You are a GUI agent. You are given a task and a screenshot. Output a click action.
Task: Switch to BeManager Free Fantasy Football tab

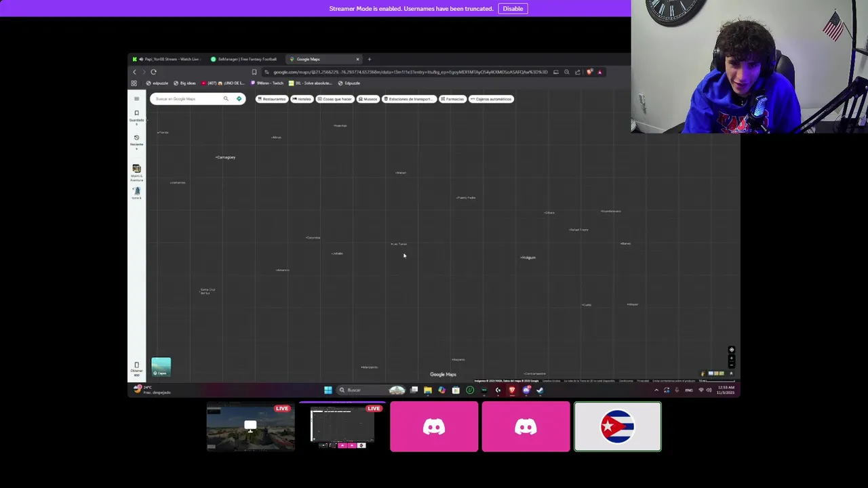pos(244,59)
